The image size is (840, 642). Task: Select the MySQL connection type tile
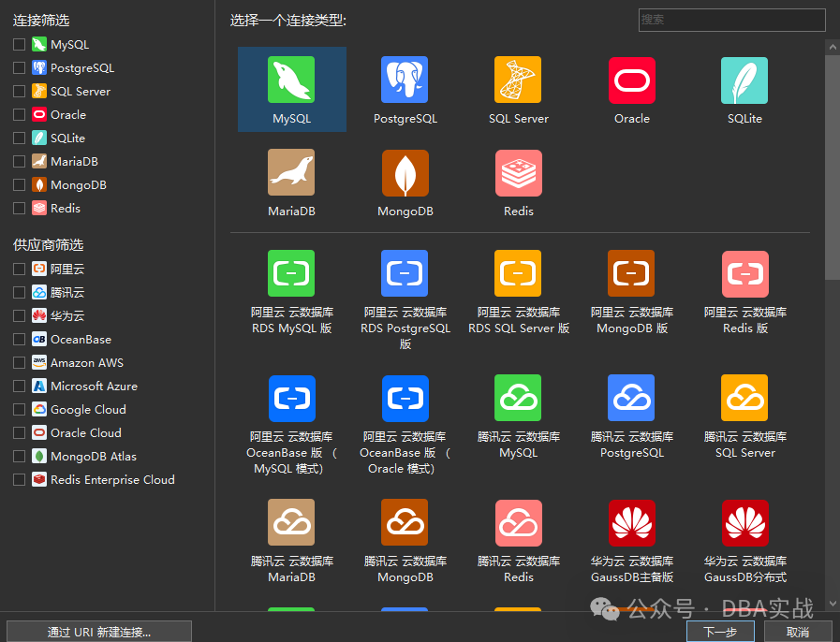click(292, 89)
